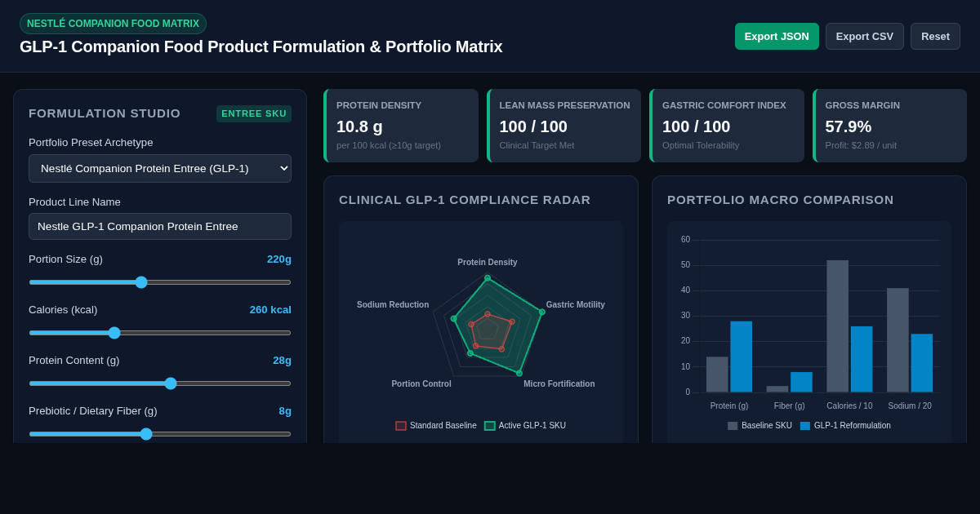Toggle Active GLP-1 SKU legend entry
The width and height of the screenshot is (980, 514).
525,426
